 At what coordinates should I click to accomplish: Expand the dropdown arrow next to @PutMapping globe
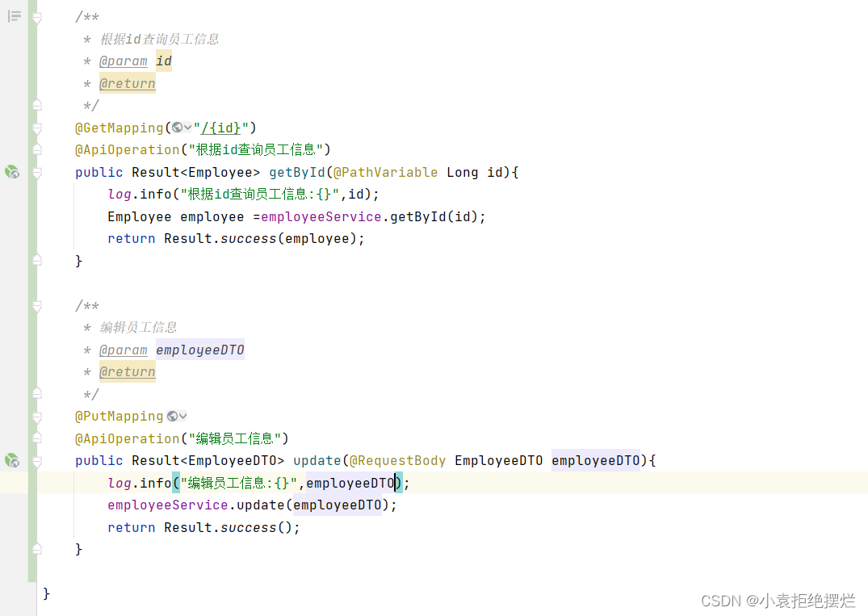183,417
